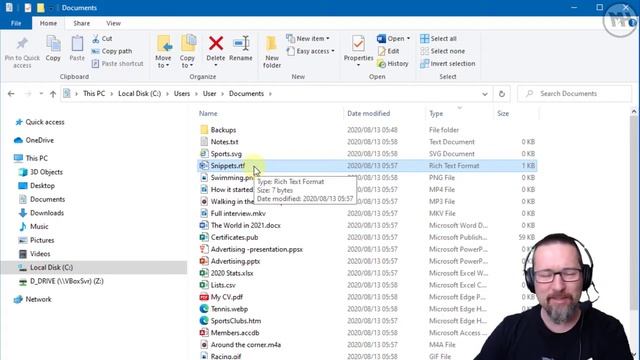Open the New item dropdown
The width and height of the screenshot is (640, 360).
(x=308, y=38)
